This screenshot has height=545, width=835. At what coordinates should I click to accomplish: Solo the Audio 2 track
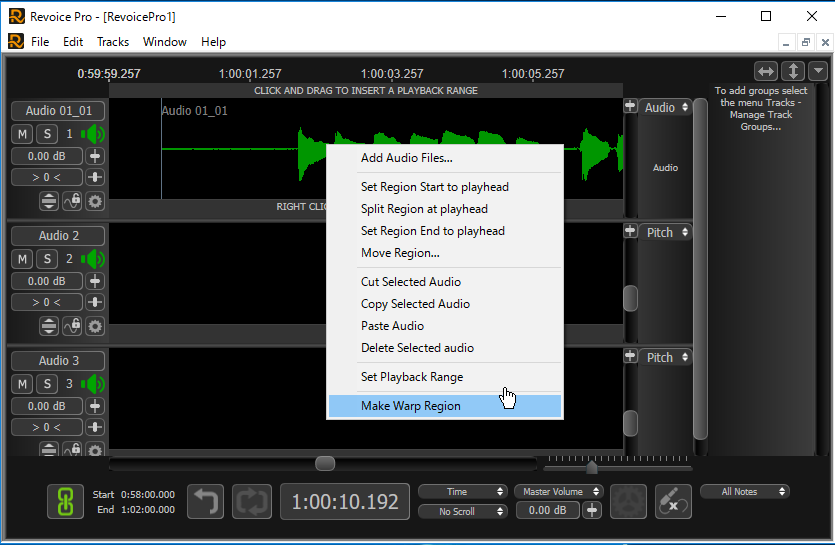(x=47, y=259)
